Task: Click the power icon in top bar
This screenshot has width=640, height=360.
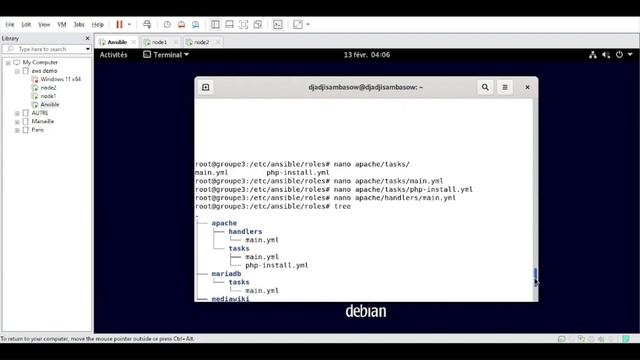Action: click(619, 55)
